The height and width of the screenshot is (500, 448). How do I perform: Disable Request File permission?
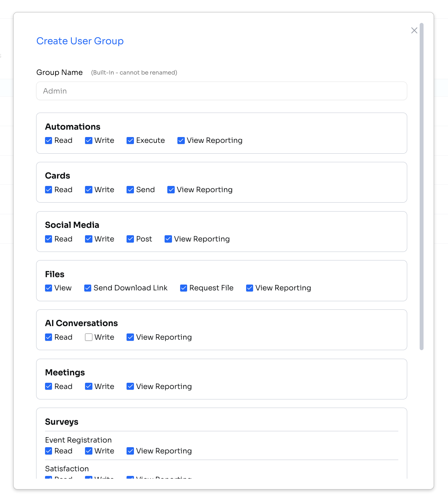point(184,288)
